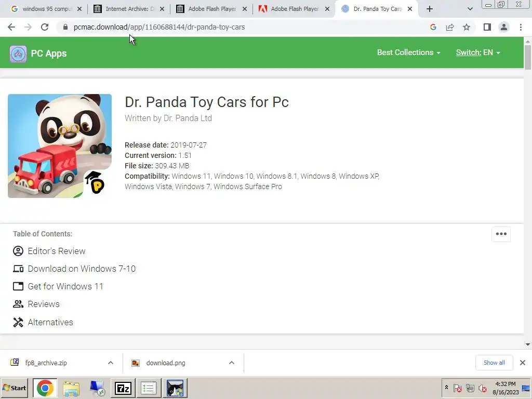This screenshot has width=532, height=399.
Task: Click the Reviews people icon
Action: pos(18,304)
